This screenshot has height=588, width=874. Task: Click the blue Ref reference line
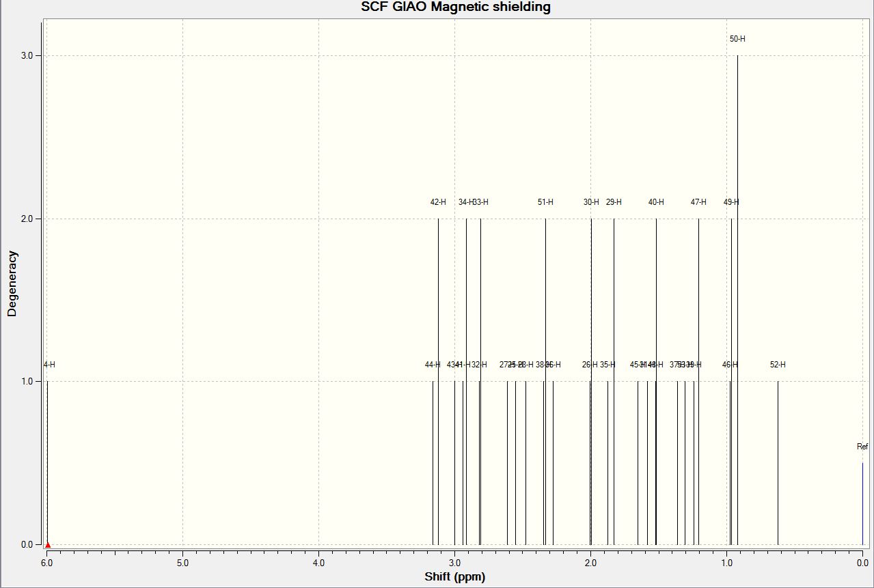click(862, 503)
